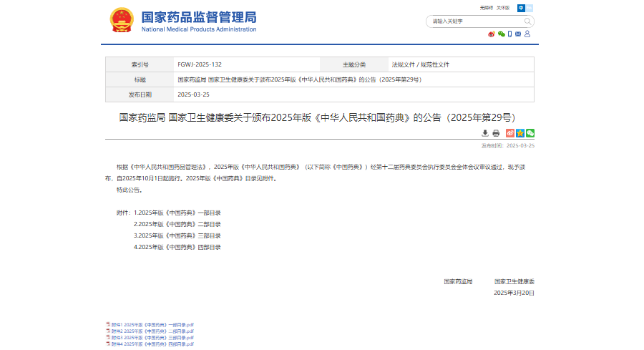Click the table date value 2025-03-25
This screenshot has height=350, width=644.
pos(193,94)
